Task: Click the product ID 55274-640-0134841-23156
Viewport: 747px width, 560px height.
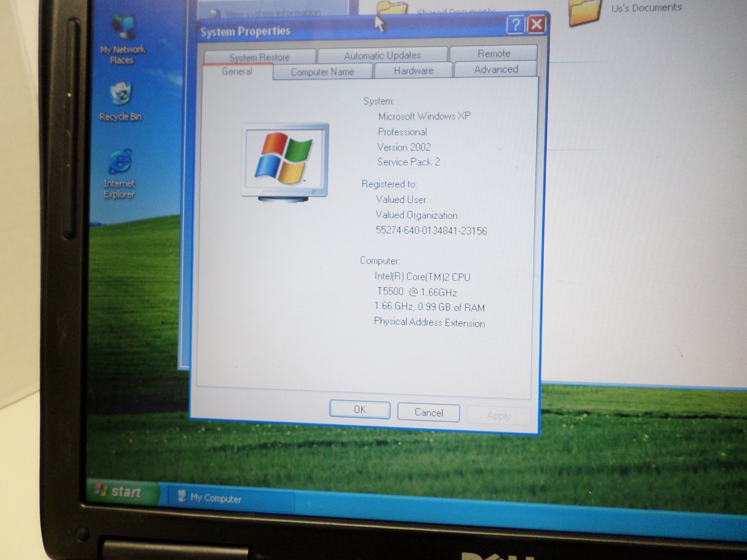Action: 431,231
